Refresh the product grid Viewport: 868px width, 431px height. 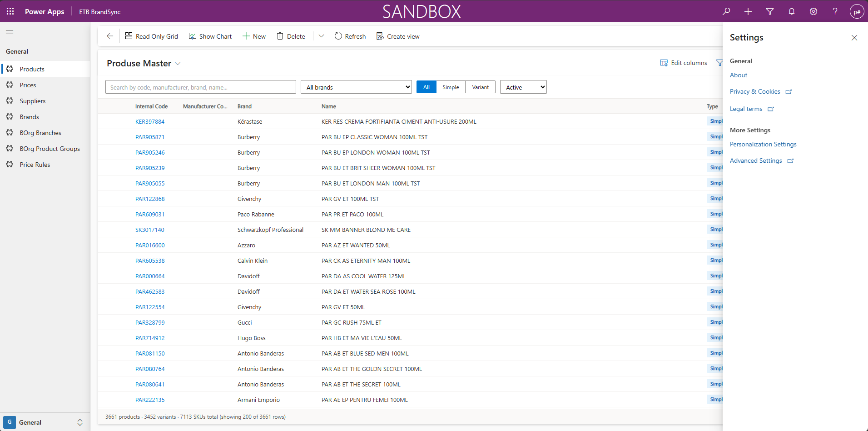click(x=350, y=36)
